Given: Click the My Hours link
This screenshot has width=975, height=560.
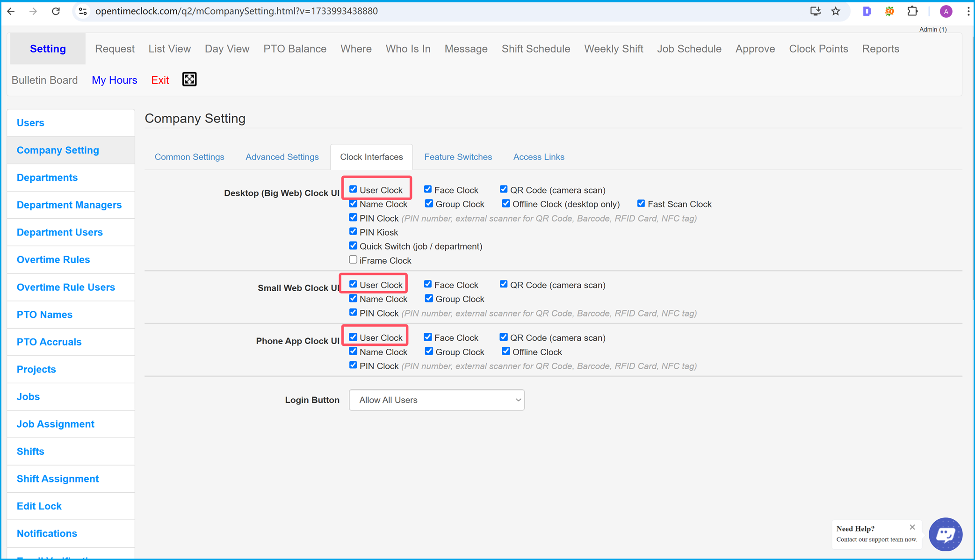Looking at the screenshot, I should 115,80.
